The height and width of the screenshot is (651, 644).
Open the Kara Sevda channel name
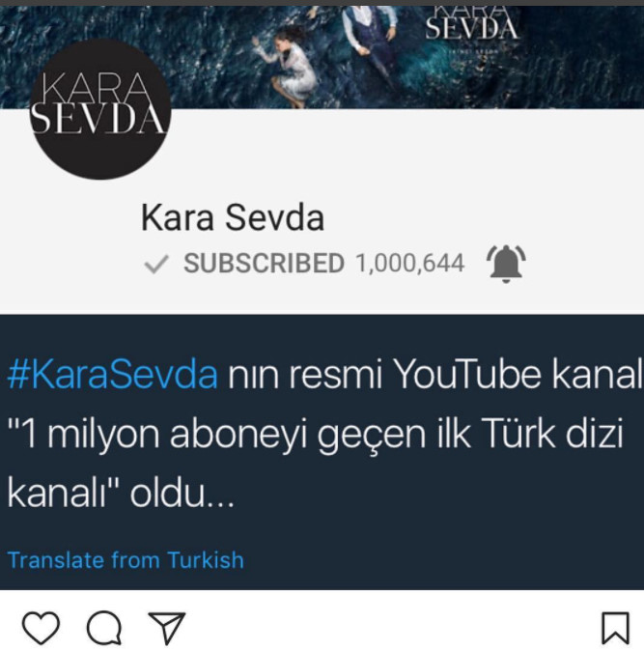(x=233, y=217)
